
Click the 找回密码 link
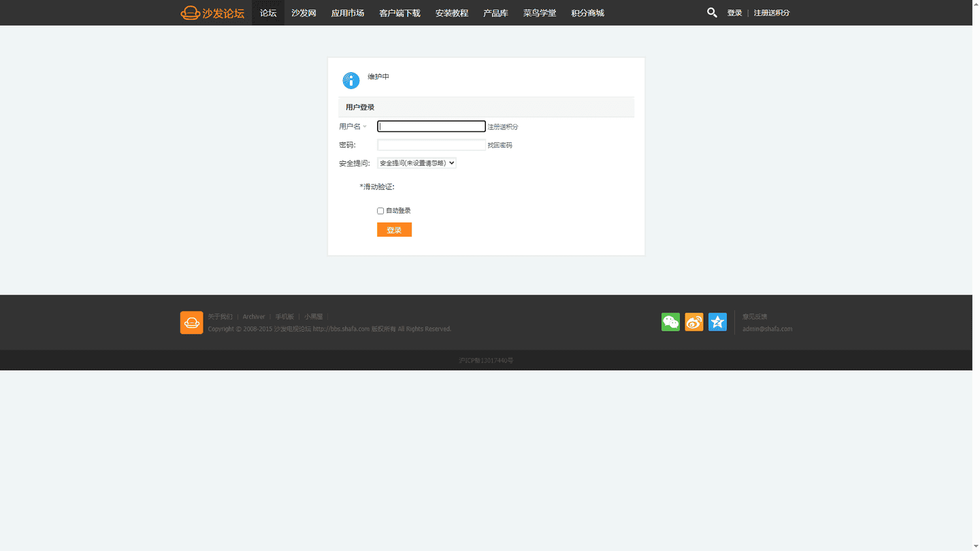500,146
